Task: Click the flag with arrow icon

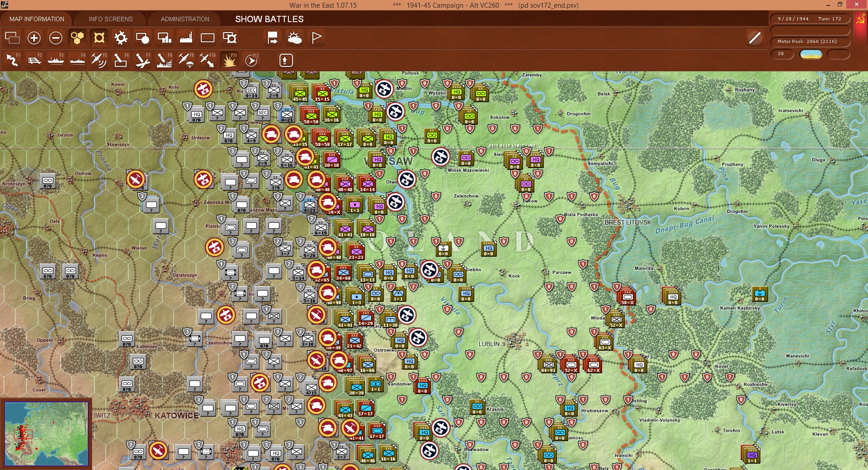Action: tap(273, 38)
